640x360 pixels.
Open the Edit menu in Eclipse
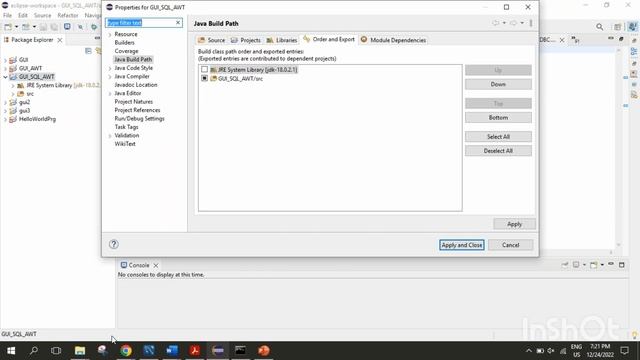pyautogui.click(x=23, y=15)
